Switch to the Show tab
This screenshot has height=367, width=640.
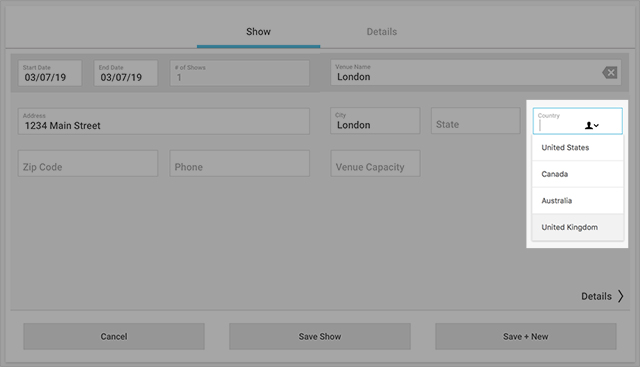(258, 32)
